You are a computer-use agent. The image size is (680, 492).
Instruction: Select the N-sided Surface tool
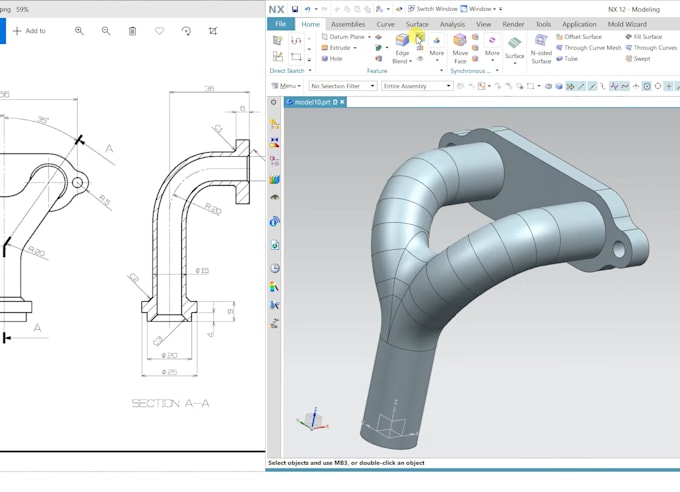pos(541,49)
